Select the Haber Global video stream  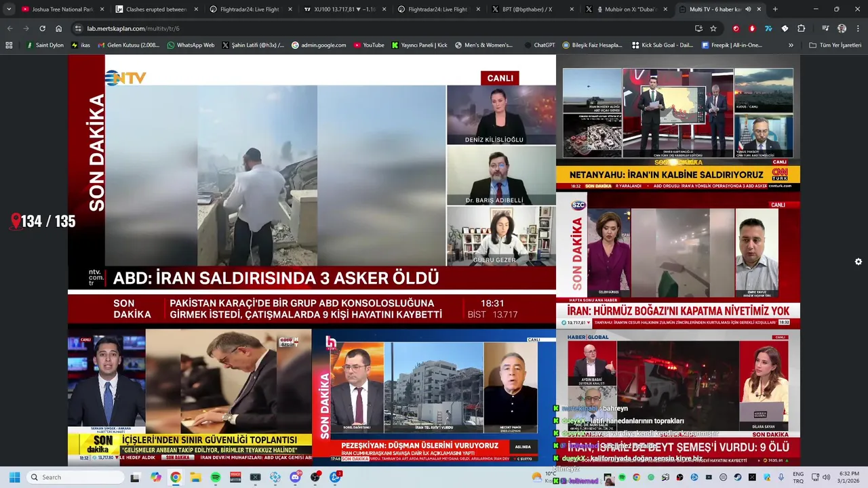click(678, 397)
